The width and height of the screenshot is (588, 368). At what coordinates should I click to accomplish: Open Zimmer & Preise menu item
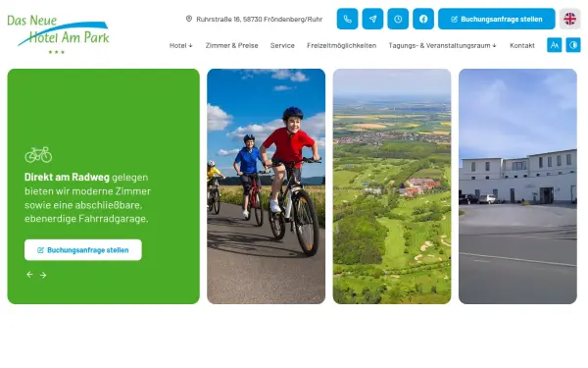[x=231, y=45]
